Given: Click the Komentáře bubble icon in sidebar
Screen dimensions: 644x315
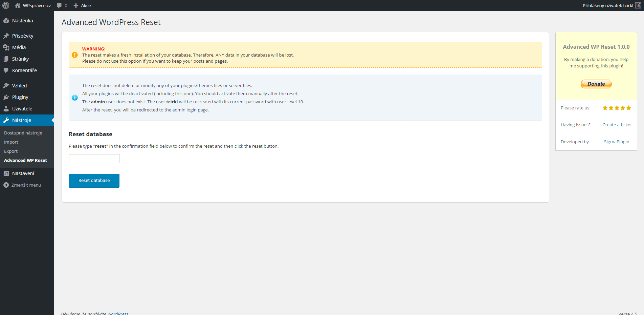Looking at the screenshot, I should pos(6,70).
